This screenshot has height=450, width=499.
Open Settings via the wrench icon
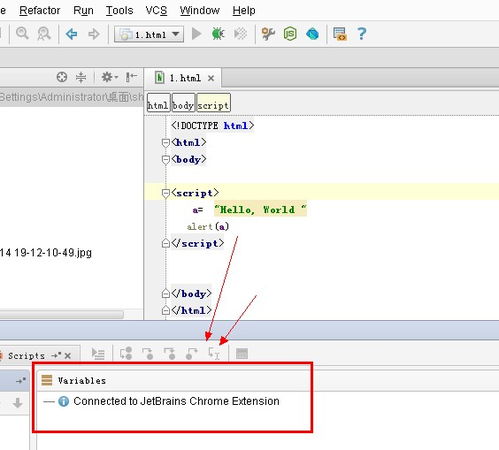pos(268,34)
